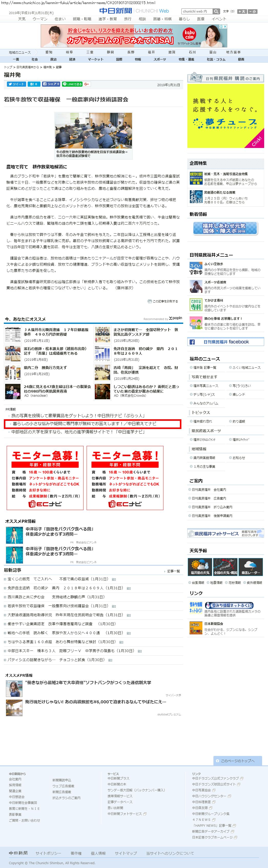Click 個人情報 in the footer
The width and height of the screenshot is (268, 868).
click(x=98, y=853)
